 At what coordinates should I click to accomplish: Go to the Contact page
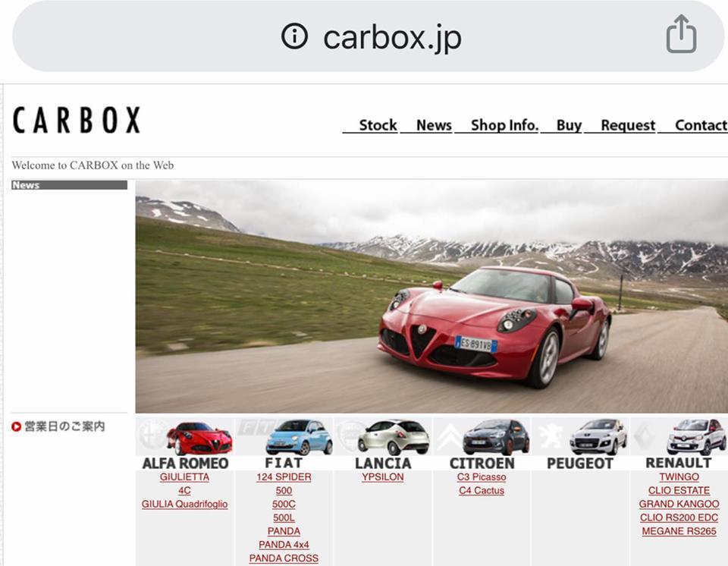[x=700, y=126]
